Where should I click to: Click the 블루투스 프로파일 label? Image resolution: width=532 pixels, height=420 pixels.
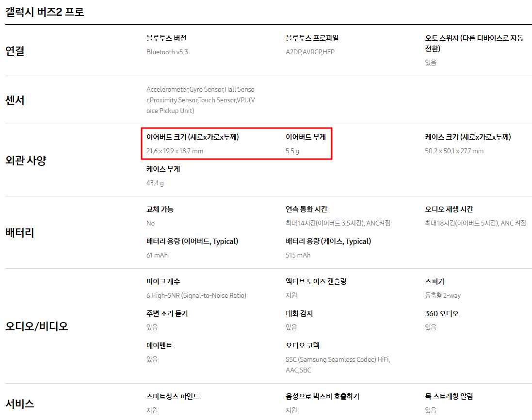(x=312, y=38)
